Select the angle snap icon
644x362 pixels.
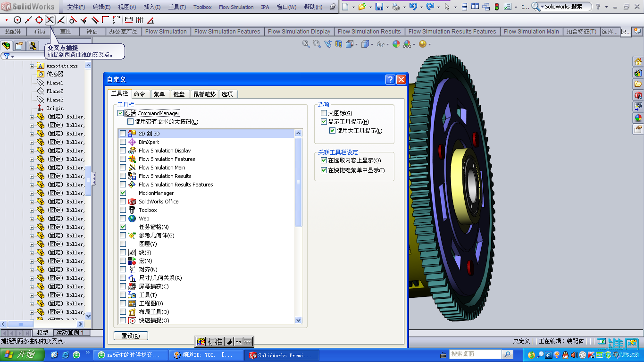point(151,20)
